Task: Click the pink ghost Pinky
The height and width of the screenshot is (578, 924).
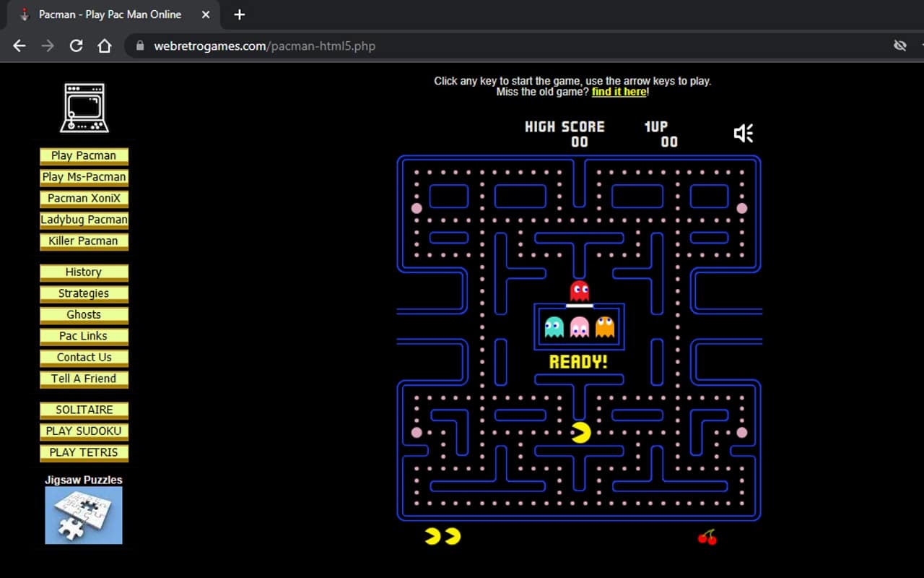Action: 580,327
